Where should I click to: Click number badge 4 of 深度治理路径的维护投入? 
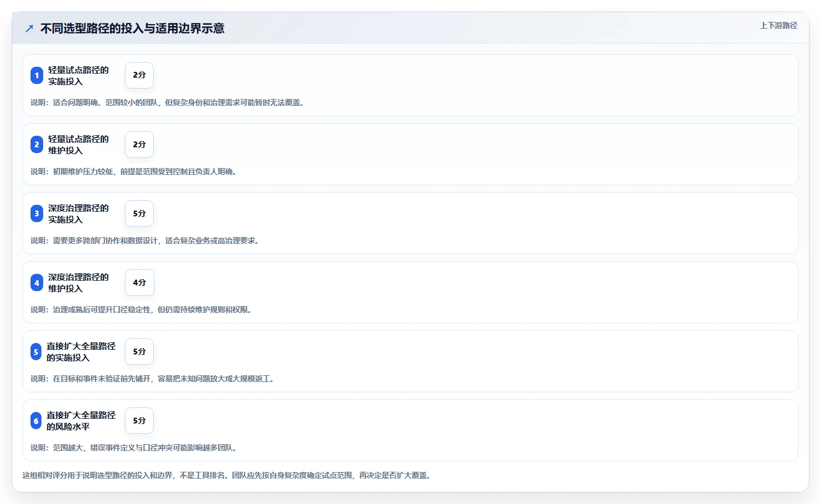[x=37, y=282]
